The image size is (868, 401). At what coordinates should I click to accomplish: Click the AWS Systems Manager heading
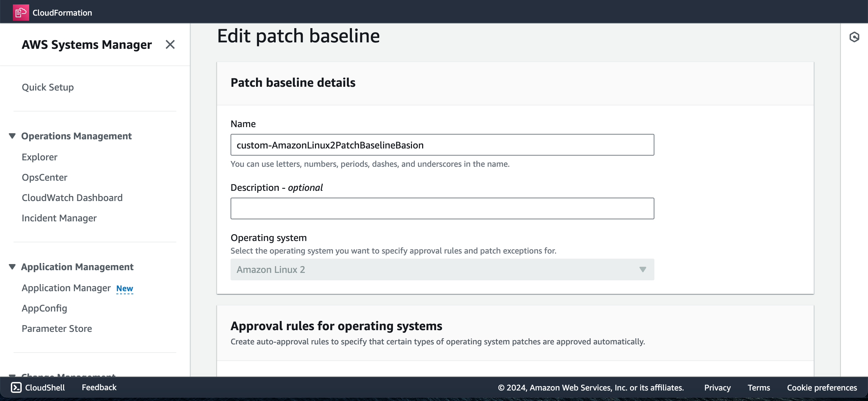click(87, 44)
